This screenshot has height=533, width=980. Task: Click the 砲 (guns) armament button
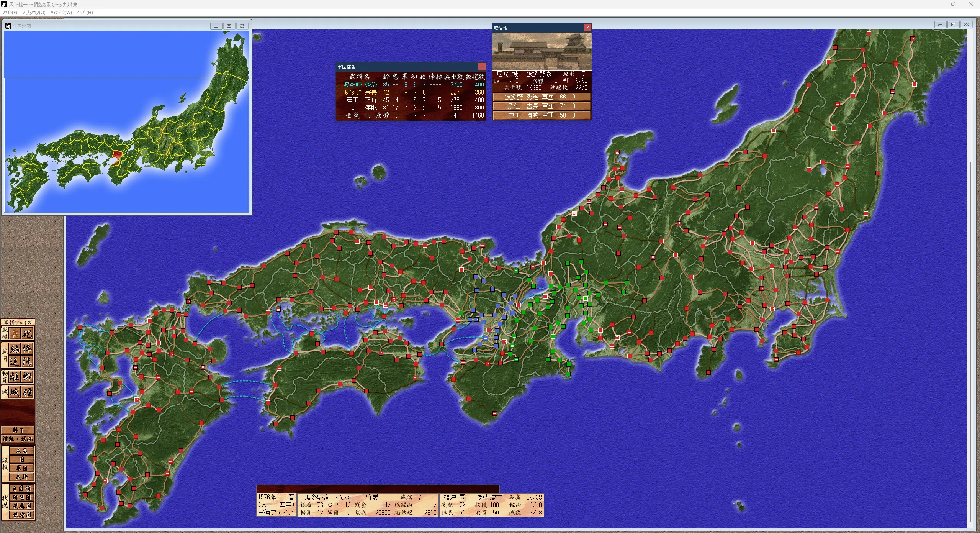tap(27, 334)
